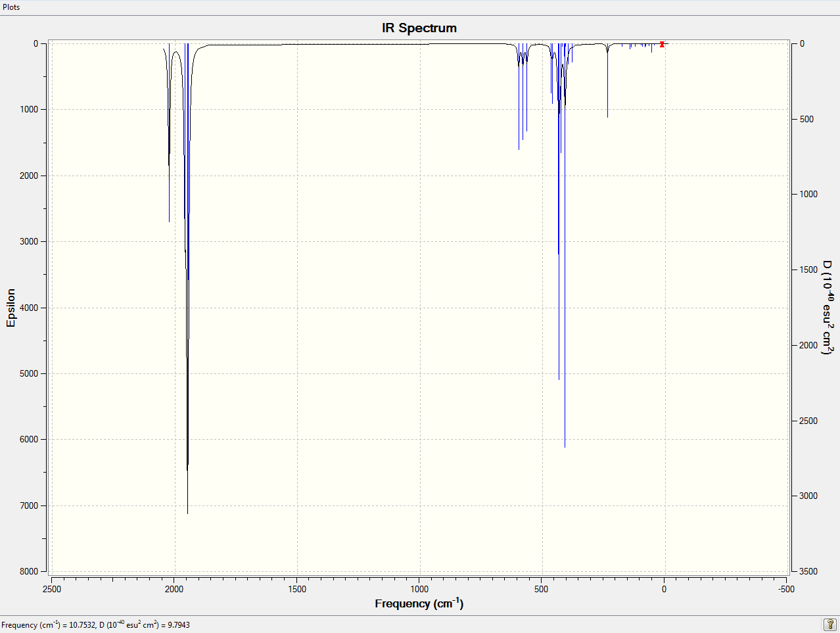
Task: Click the help icon in status bar
Action: [830, 624]
